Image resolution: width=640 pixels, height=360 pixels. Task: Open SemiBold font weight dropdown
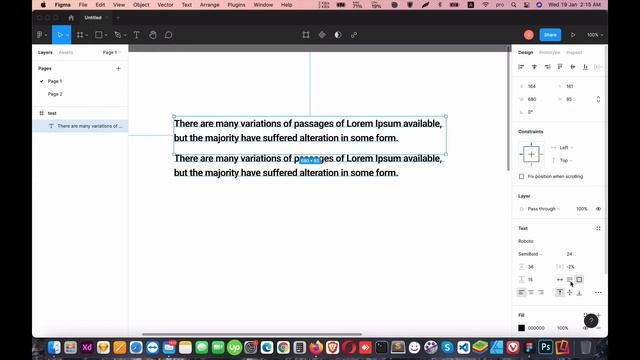pos(530,254)
